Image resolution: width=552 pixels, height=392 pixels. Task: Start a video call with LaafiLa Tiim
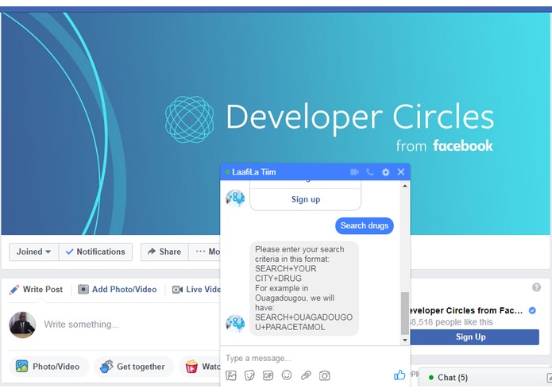click(354, 172)
